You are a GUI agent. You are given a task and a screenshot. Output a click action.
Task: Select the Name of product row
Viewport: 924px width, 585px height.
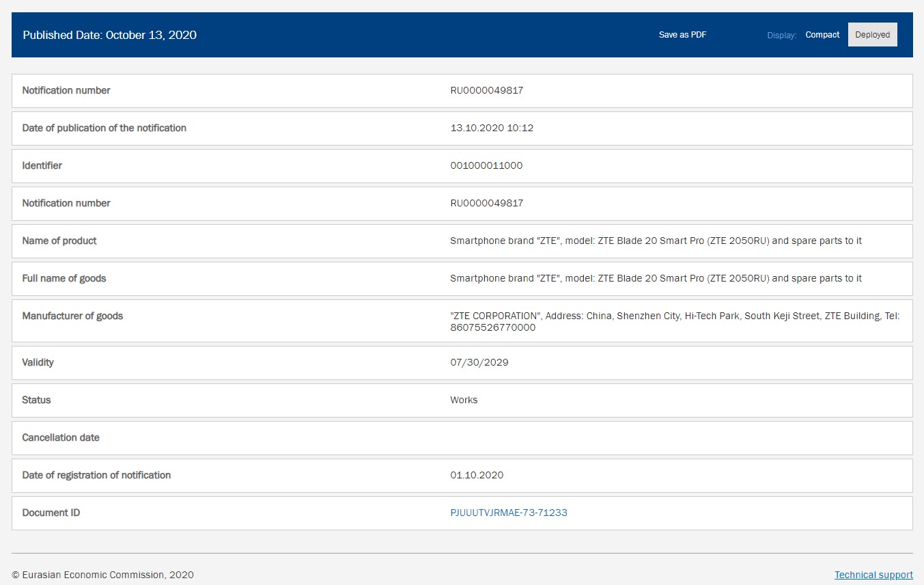tap(462, 241)
